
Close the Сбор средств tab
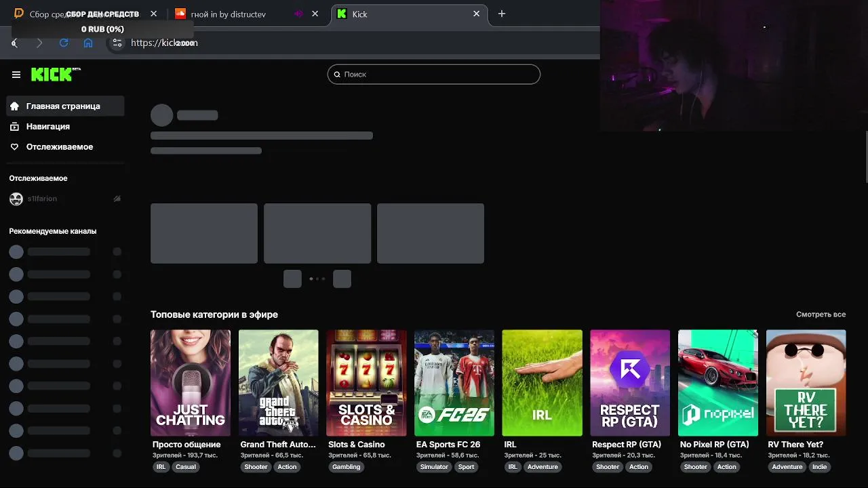pos(154,14)
